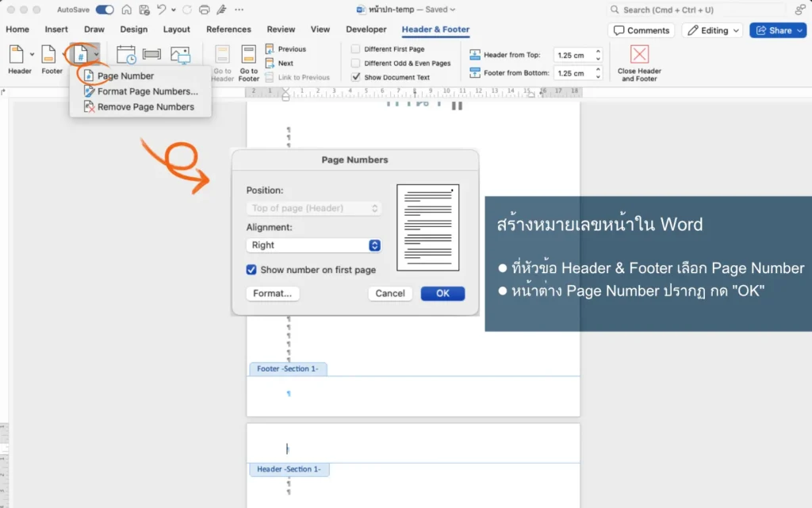
Task: Open the Developer tab
Action: (x=366, y=29)
